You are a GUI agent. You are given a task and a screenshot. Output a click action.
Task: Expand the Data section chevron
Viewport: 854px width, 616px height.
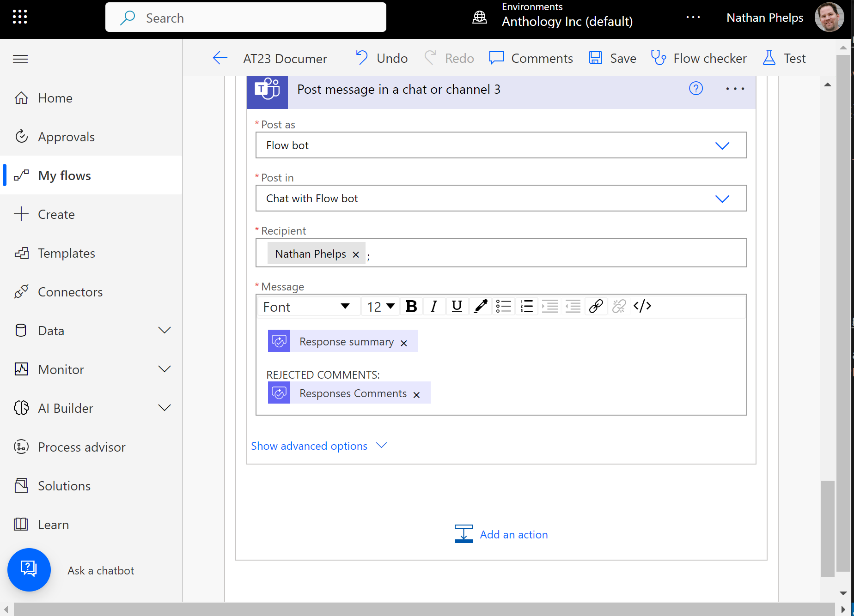[x=165, y=330]
